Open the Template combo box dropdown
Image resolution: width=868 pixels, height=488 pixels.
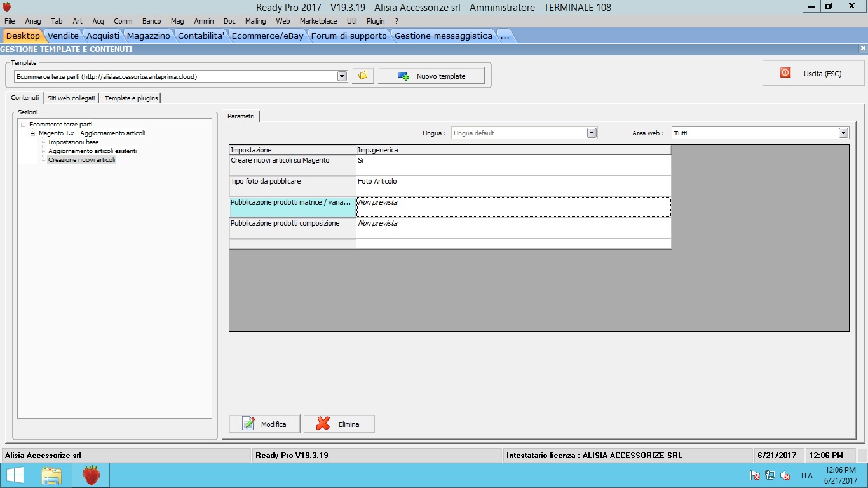pyautogui.click(x=342, y=76)
